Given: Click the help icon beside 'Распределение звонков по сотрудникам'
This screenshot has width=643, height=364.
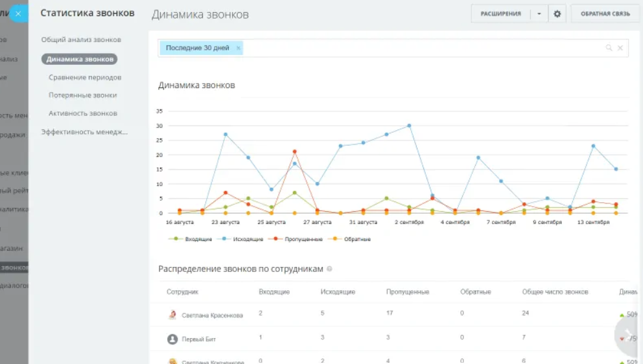Looking at the screenshot, I should (330, 269).
